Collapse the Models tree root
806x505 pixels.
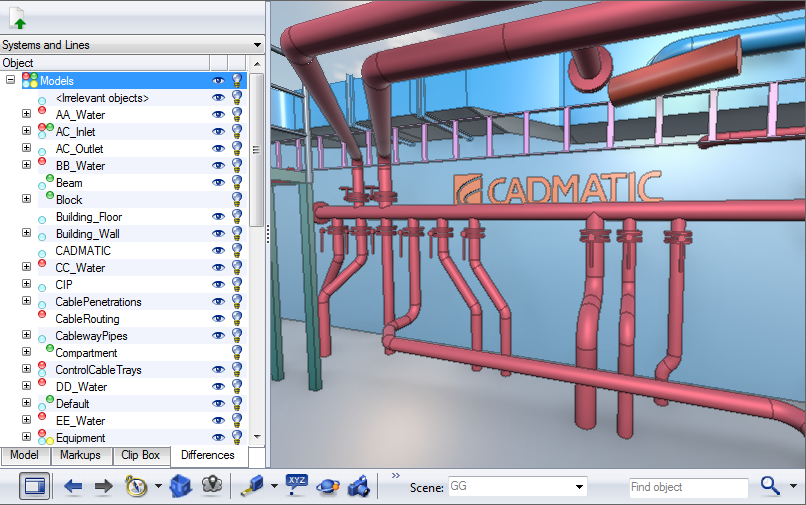point(10,80)
